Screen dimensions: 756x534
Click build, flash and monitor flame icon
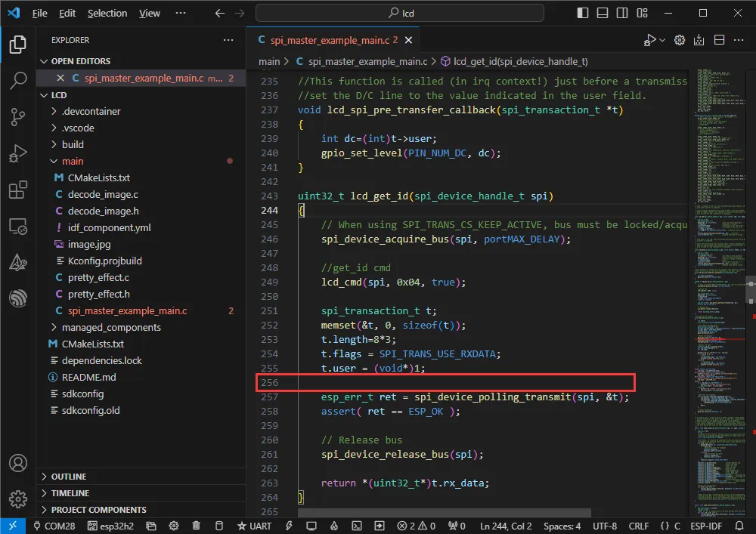[333, 526]
